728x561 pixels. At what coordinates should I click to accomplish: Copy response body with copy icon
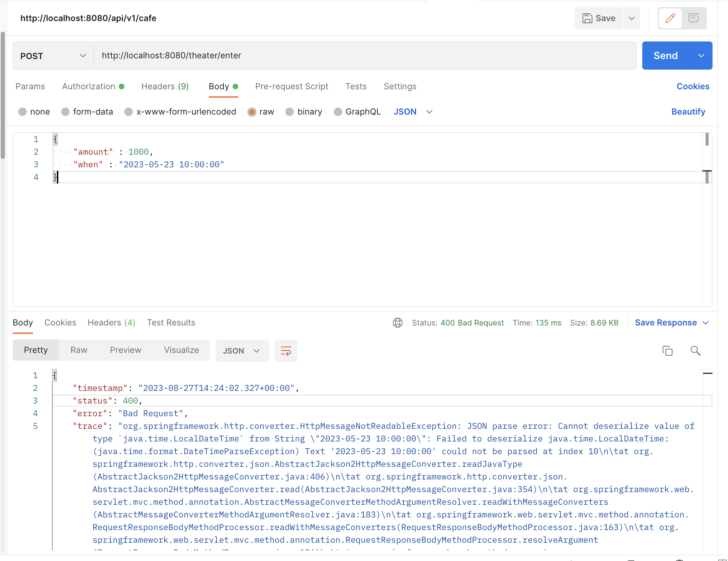(667, 351)
